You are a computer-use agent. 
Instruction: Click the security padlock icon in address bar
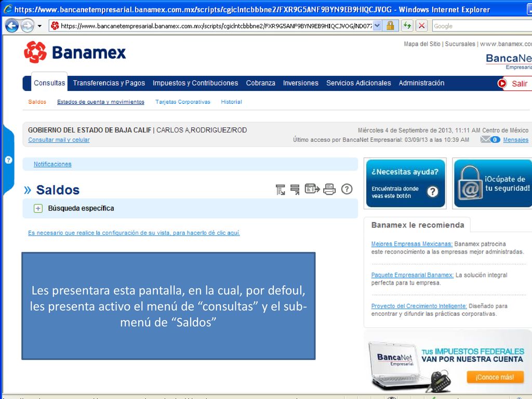coord(390,26)
